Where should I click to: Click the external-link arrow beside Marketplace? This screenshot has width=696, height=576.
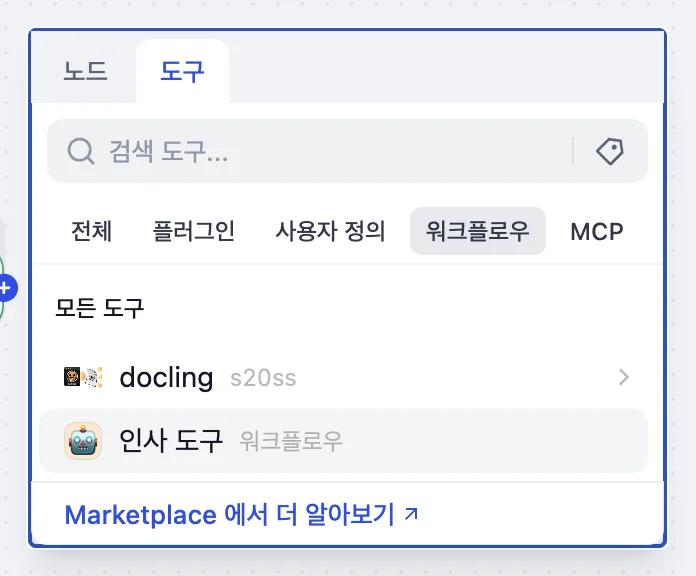(x=411, y=515)
